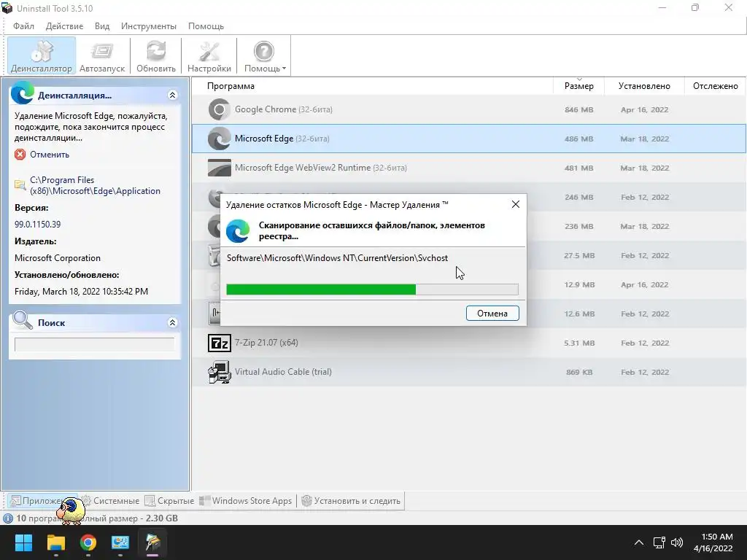Click the sheep mascot desktop pet
Image resolution: width=747 pixels, height=560 pixels.
pos(71,511)
